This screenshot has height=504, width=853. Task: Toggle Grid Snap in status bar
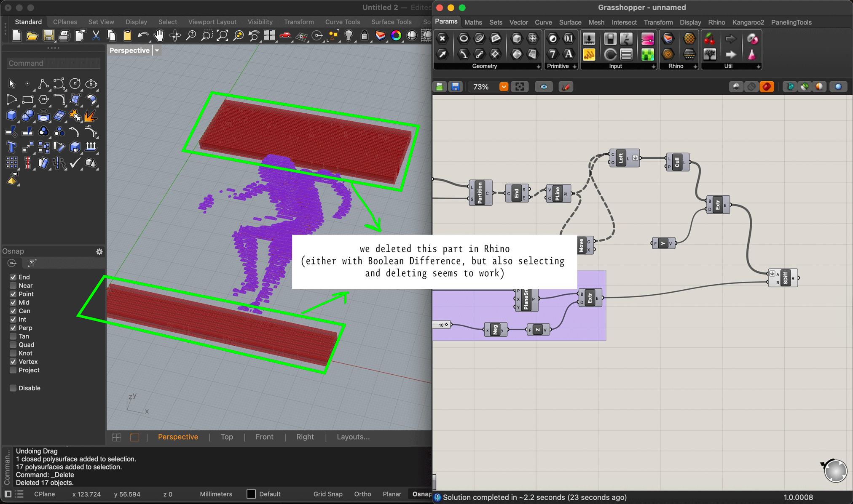327,494
